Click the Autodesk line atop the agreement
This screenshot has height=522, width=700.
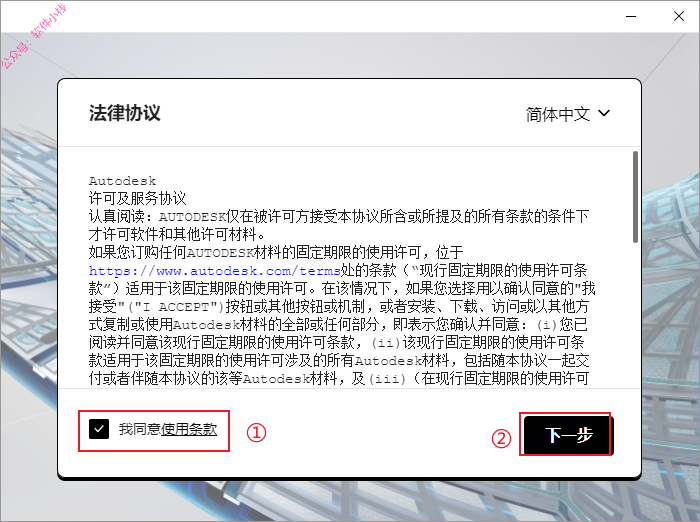(x=122, y=181)
